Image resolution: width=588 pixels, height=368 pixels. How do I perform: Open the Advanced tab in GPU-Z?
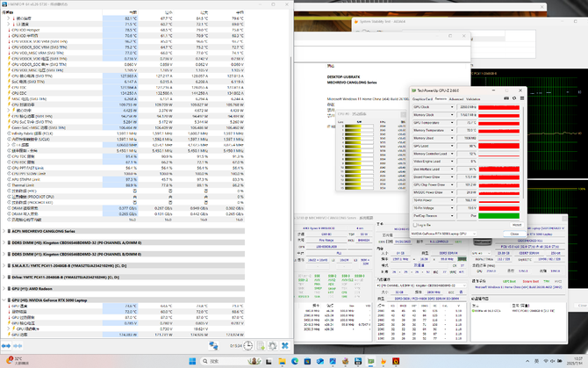coord(457,99)
